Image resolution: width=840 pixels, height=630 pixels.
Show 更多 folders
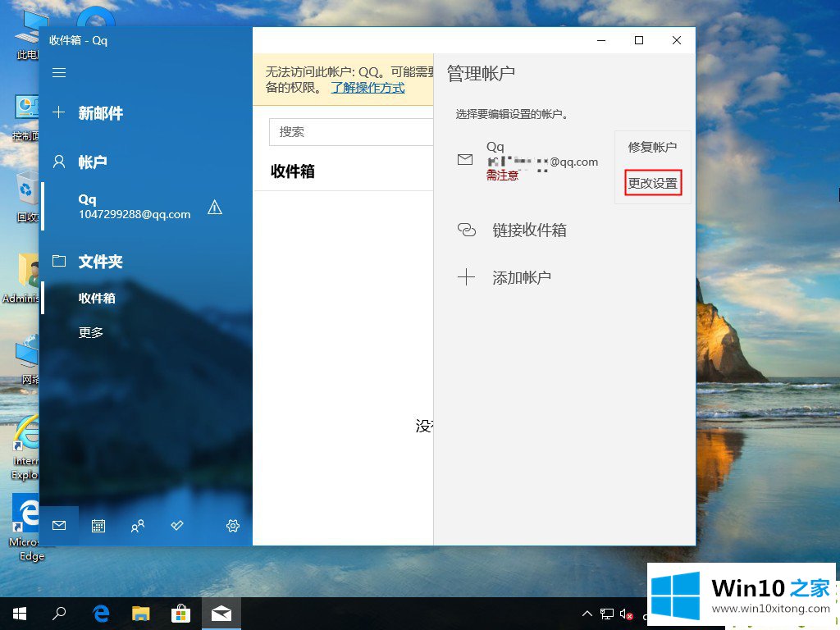click(x=90, y=333)
